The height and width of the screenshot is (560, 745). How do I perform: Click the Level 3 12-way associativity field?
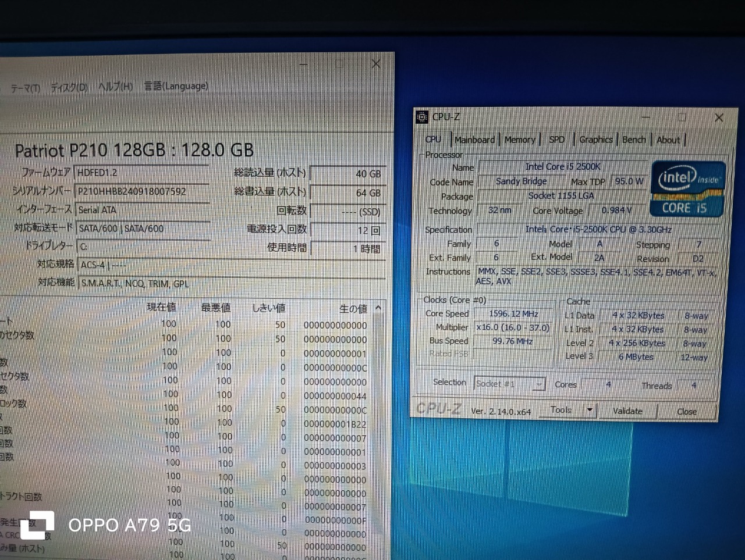pos(694,357)
